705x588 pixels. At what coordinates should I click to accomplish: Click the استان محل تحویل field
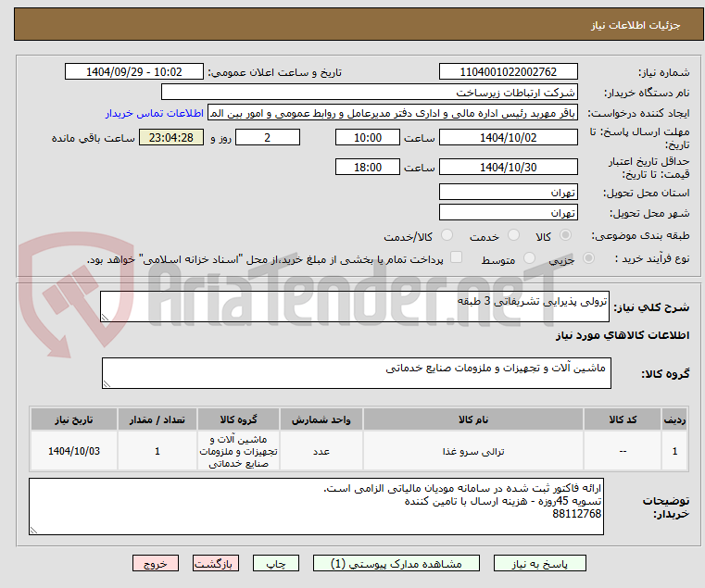[508, 192]
